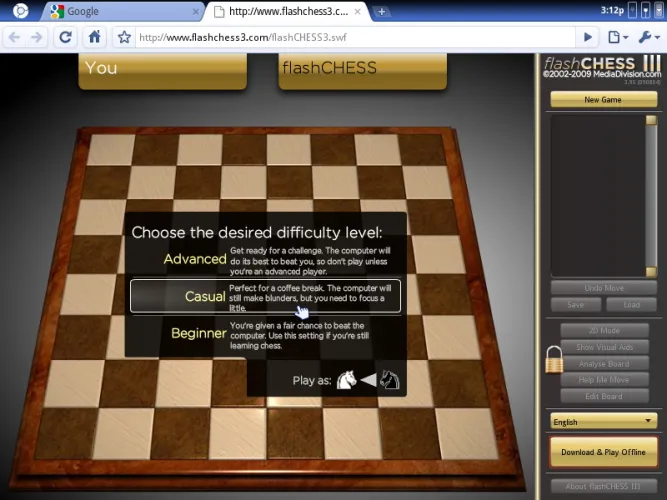The height and width of the screenshot is (500, 667).
Task: Close the flashchess3 tab
Action: tap(358, 12)
